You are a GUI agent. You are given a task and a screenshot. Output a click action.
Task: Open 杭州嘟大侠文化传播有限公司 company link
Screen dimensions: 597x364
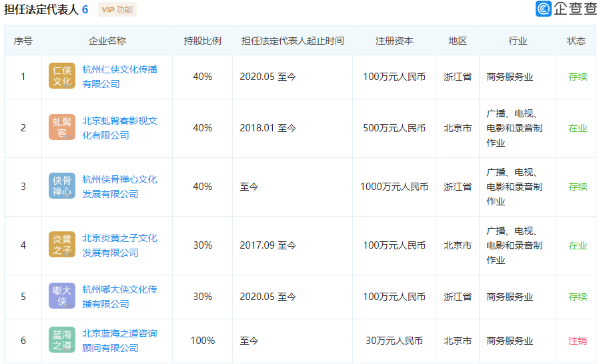click(x=119, y=296)
